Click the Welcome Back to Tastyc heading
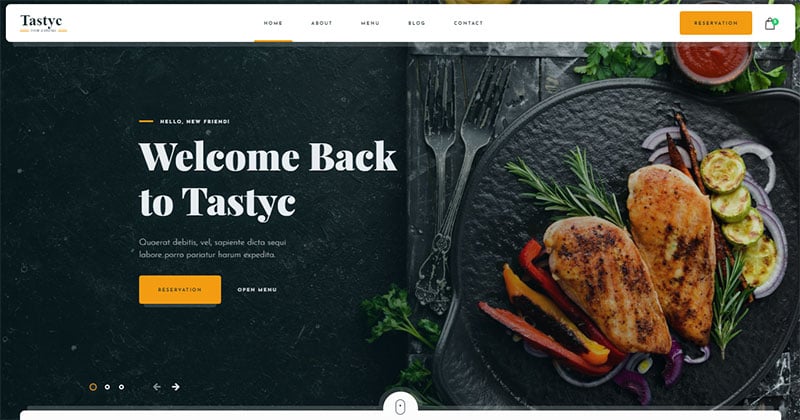 267,180
